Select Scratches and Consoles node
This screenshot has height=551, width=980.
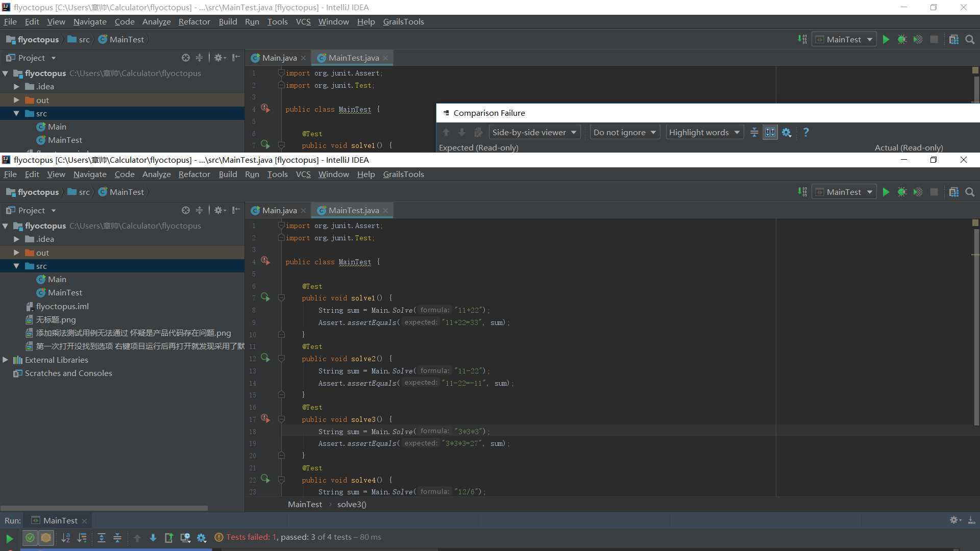click(x=68, y=373)
